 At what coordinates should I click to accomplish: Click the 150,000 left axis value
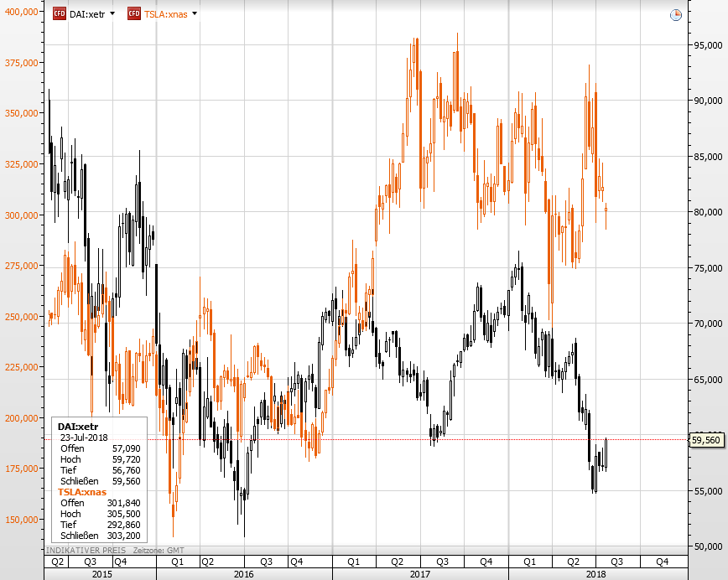pyautogui.click(x=21, y=520)
